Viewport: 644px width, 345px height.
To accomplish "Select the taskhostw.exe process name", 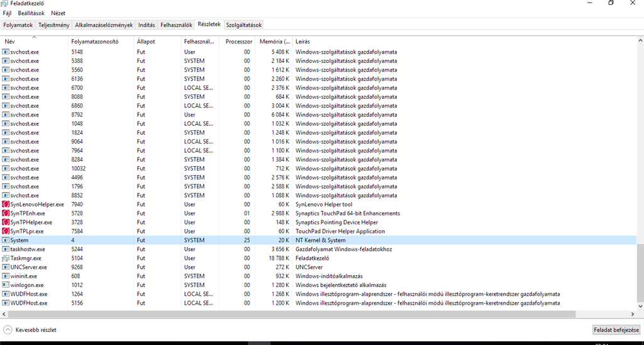I will (28, 249).
